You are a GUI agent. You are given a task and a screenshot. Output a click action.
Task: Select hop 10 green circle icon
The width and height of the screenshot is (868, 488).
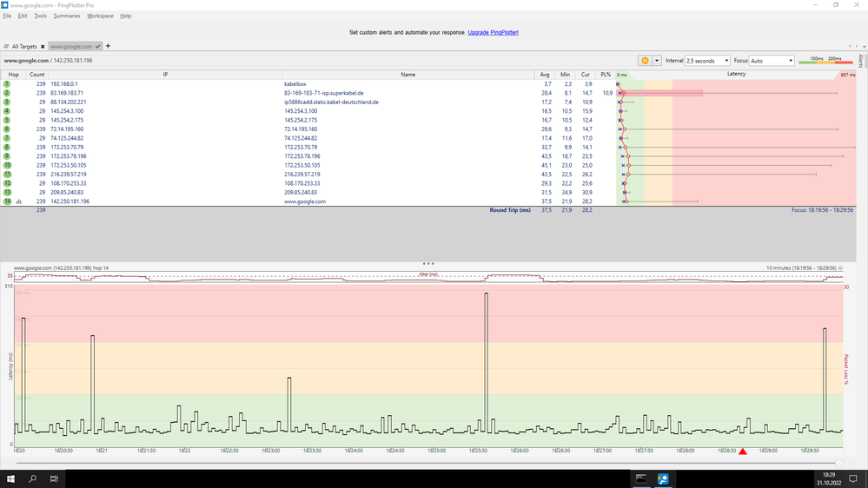point(7,166)
